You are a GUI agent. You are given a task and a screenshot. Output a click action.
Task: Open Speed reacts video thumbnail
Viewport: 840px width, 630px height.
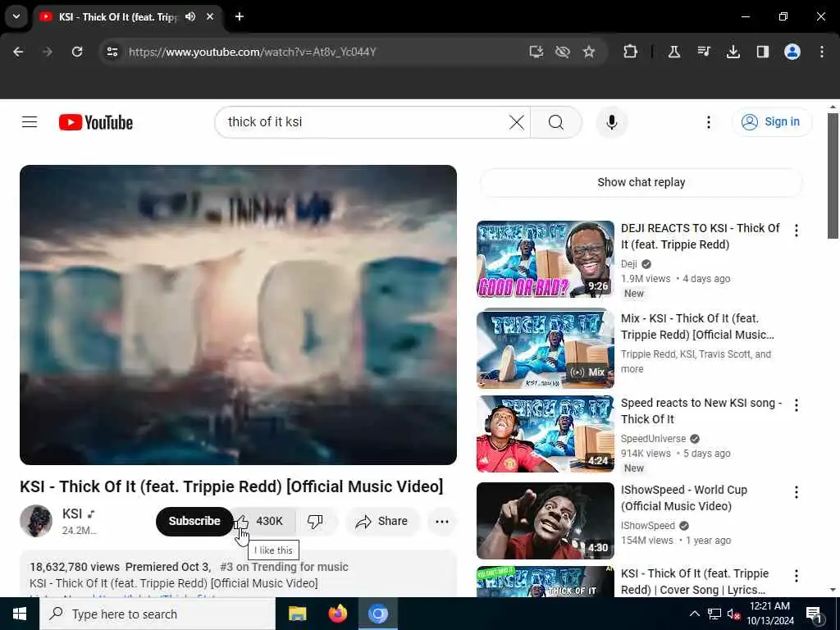[x=546, y=434]
